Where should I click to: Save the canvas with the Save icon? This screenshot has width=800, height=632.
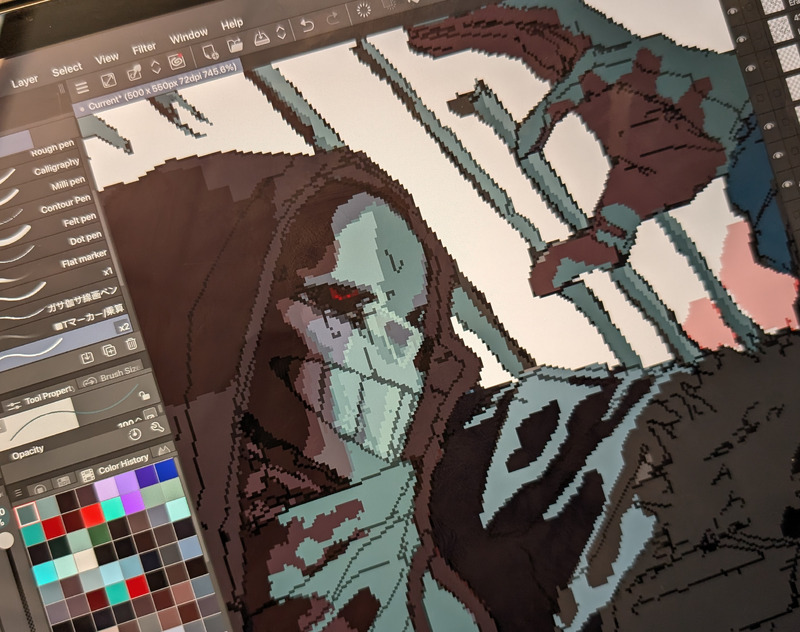(261, 38)
